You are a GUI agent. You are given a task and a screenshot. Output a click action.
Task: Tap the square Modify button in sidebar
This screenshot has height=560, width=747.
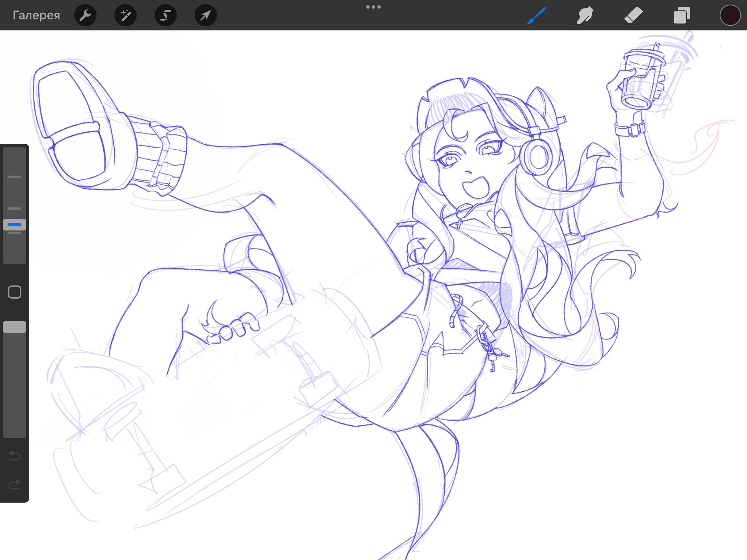pyautogui.click(x=15, y=292)
